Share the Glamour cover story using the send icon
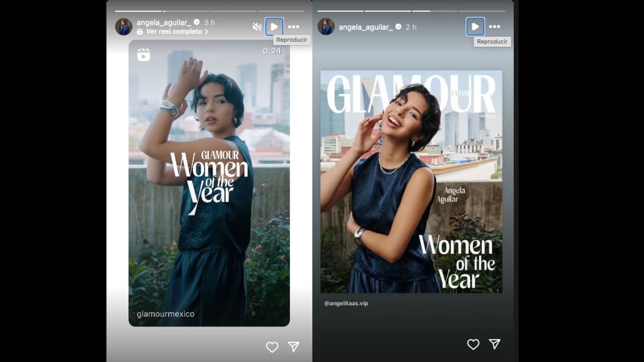The width and height of the screenshot is (644, 362). (x=496, y=344)
